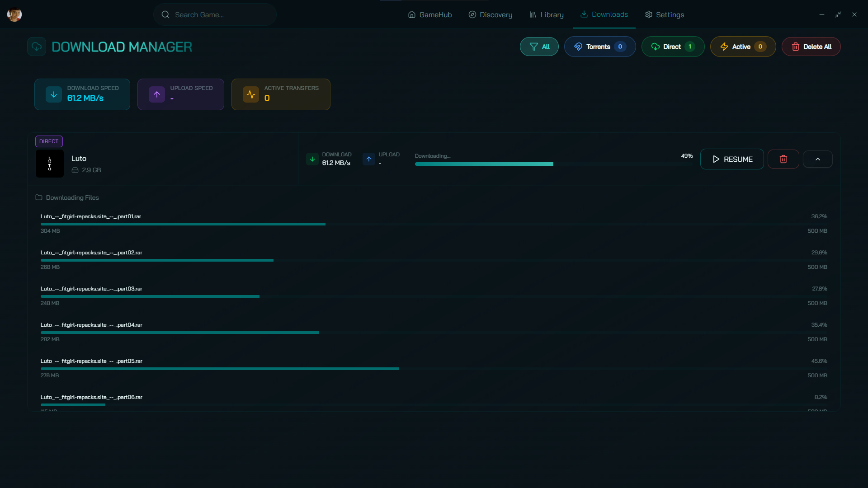This screenshot has height=488, width=868.
Task: Resume the Luto download
Action: (x=732, y=159)
